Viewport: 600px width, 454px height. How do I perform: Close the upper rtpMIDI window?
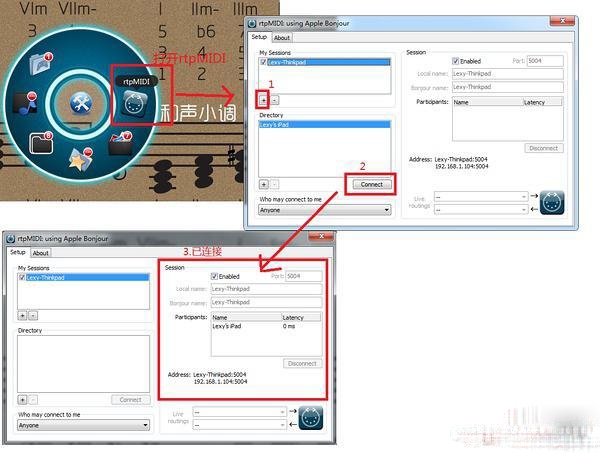(x=562, y=21)
